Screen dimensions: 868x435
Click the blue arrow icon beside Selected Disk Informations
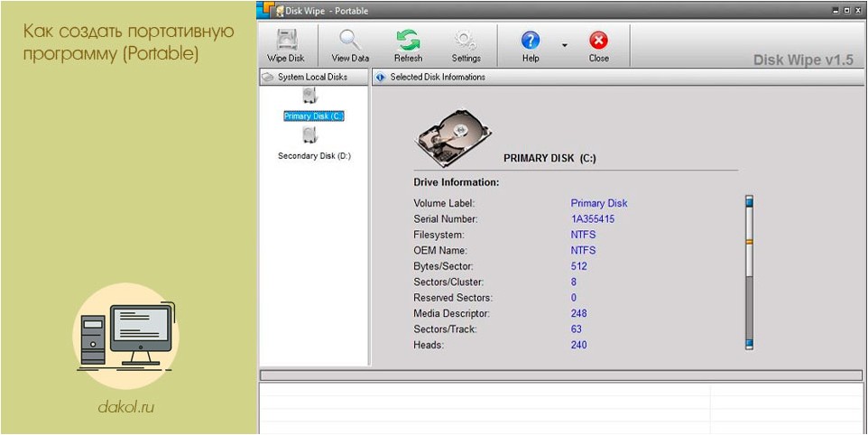pos(380,77)
